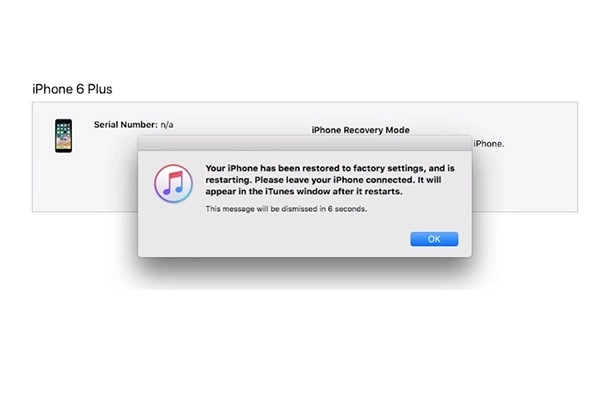This screenshot has width=600, height=412.
Task: Click the Serial Number label
Action: pyautogui.click(x=126, y=125)
